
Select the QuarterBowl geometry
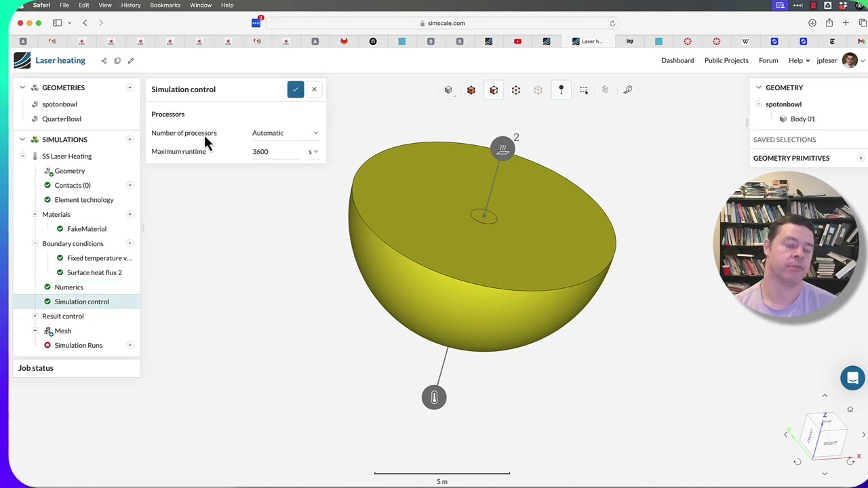click(62, 119)
